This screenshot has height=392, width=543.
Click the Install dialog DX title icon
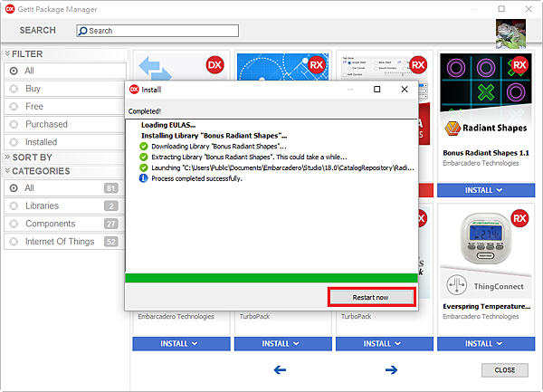134,90
